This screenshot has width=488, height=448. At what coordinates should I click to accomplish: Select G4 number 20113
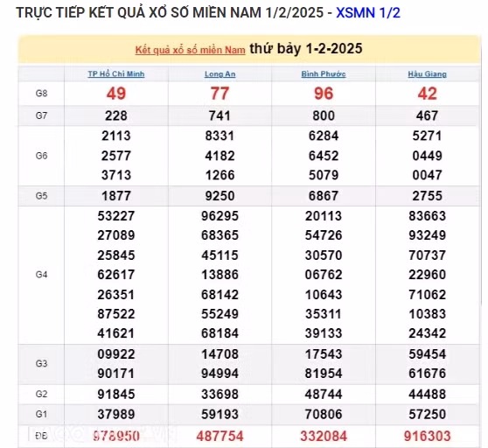point(324,216)
